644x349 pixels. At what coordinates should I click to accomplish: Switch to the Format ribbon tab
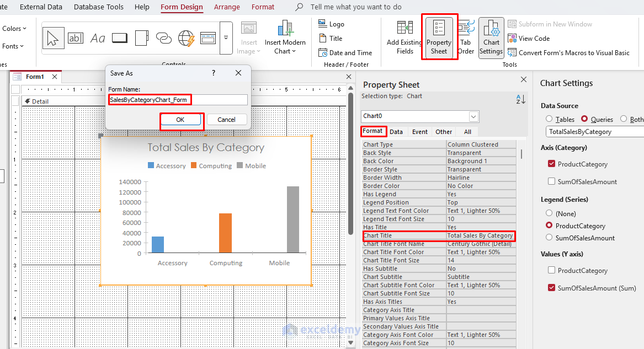pyautogui.click(x=263, y=7)
